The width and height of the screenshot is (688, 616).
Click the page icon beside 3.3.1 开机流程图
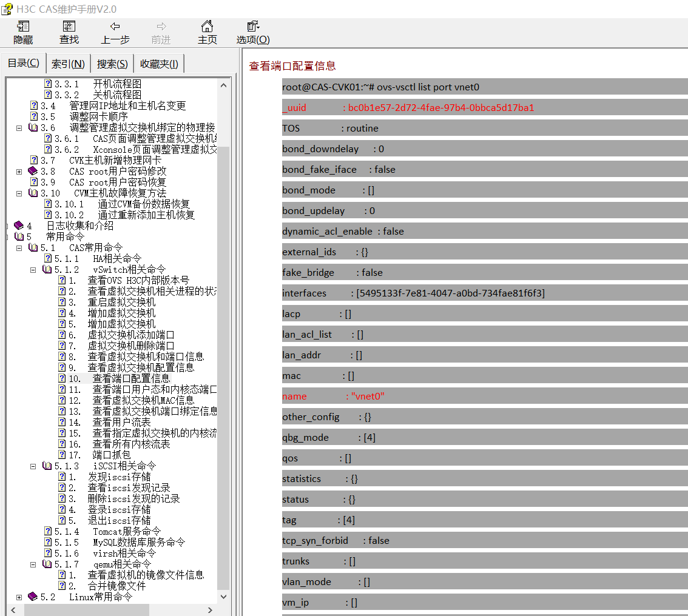(x=49, y=83)
